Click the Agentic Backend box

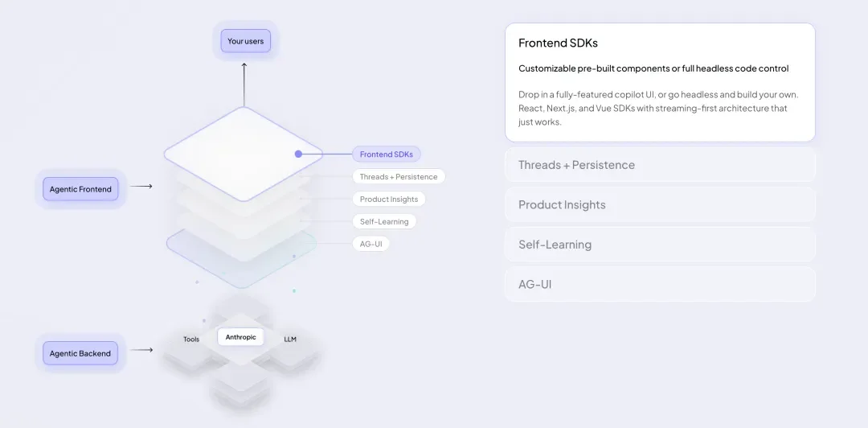coord(80,353)
